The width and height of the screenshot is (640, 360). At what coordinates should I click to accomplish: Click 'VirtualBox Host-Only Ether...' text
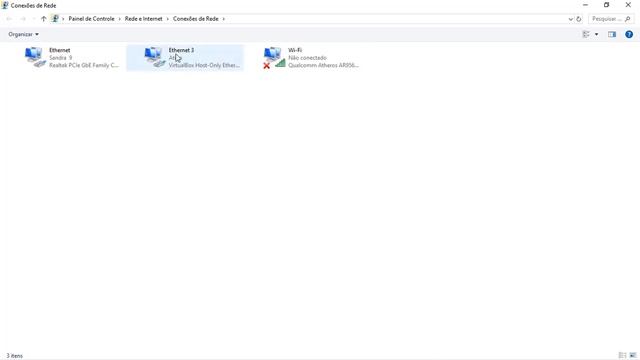click(x=204, y=65)
